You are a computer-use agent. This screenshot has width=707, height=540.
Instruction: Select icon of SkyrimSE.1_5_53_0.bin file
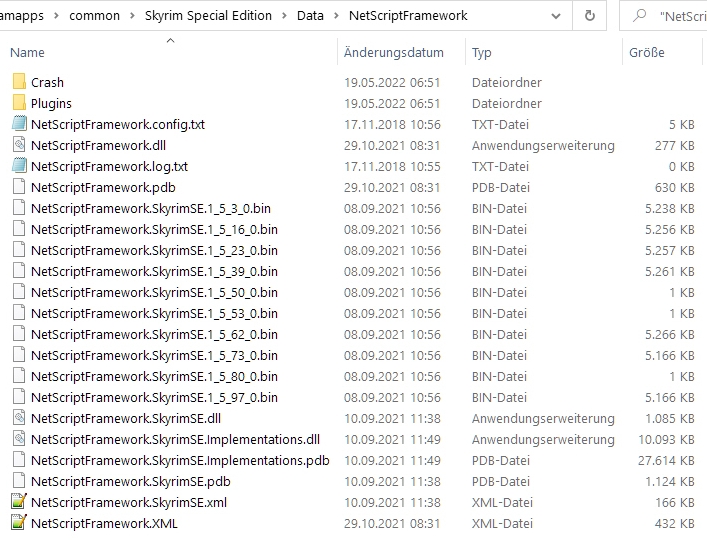[x=19, y=313]
